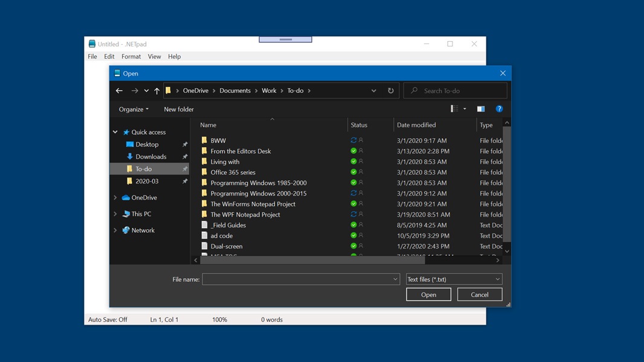Refresh the To-do folder listing
The height and width of the screenshot is (362, 644).
(x=391, y=91)
